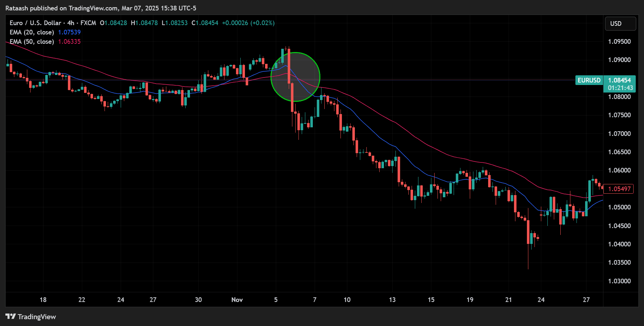
Task: Click the Nov label on the time axis
Action: coord(237,299)
